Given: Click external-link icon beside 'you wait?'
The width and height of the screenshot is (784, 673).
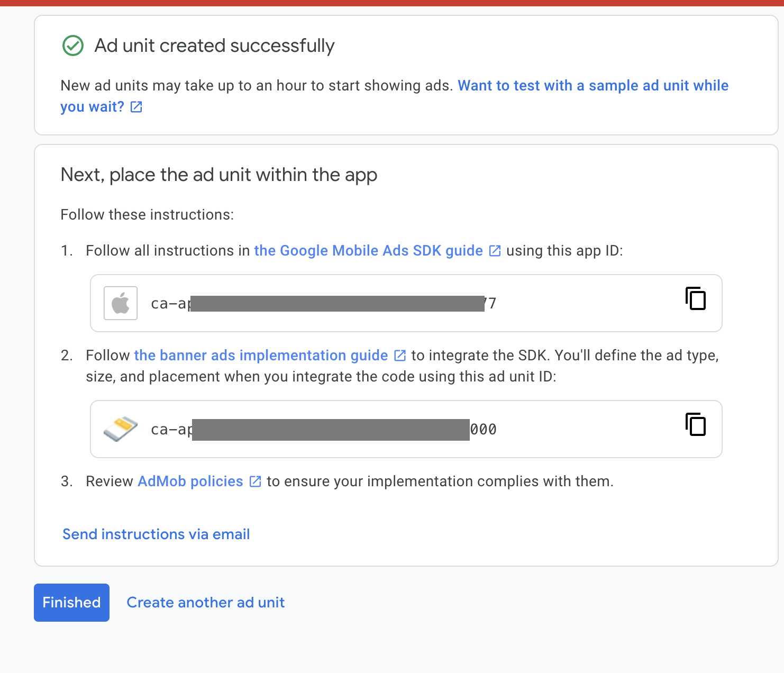Looking at the screenshot, I should coord(136,107).
